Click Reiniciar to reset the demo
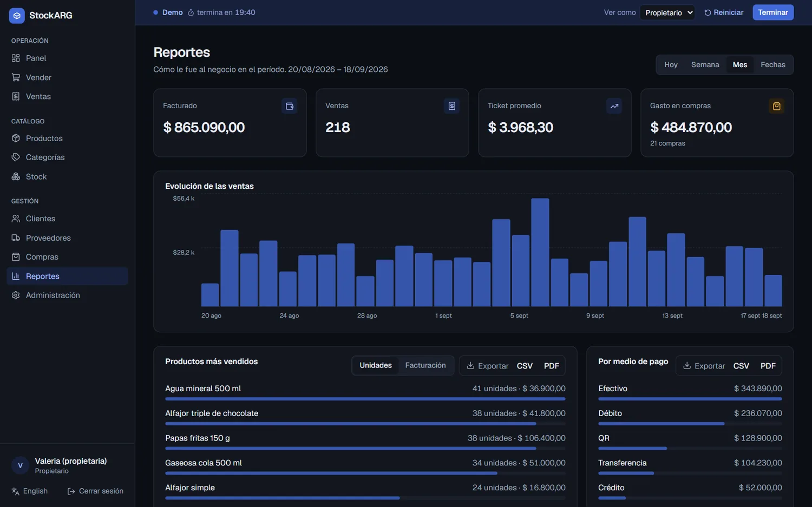812x507 pixels. tap(724, 12)
